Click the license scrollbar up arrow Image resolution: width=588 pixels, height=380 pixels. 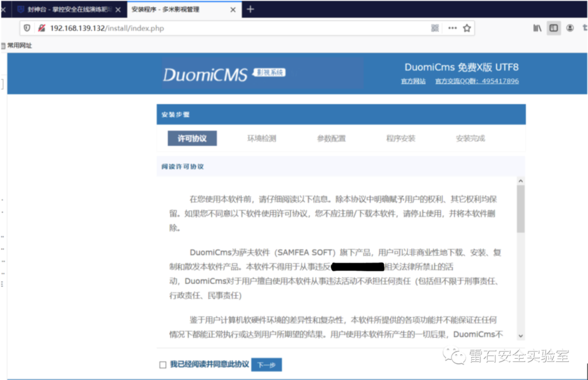[x=521, y=181]
